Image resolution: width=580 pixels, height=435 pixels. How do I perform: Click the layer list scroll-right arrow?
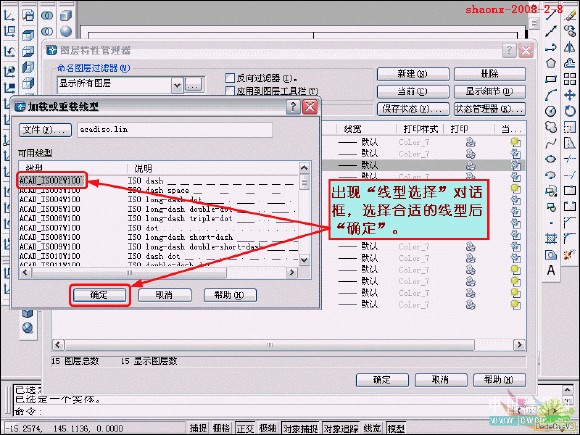(519, 345)
